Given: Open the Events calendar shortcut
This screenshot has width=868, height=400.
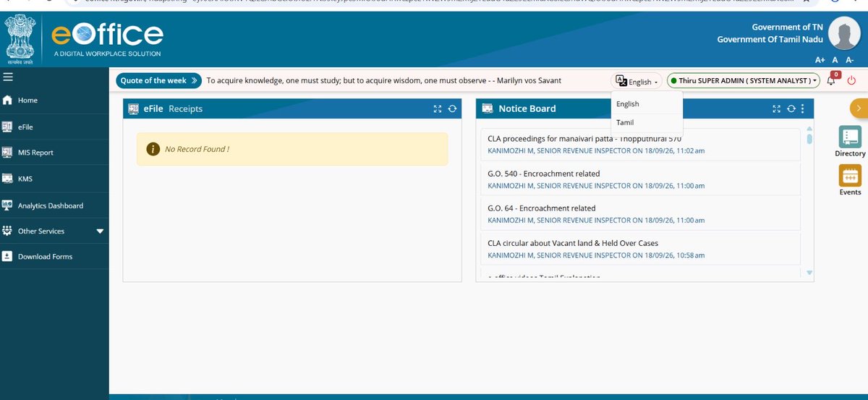Looking at the screenshot, I should click(850, 180).
